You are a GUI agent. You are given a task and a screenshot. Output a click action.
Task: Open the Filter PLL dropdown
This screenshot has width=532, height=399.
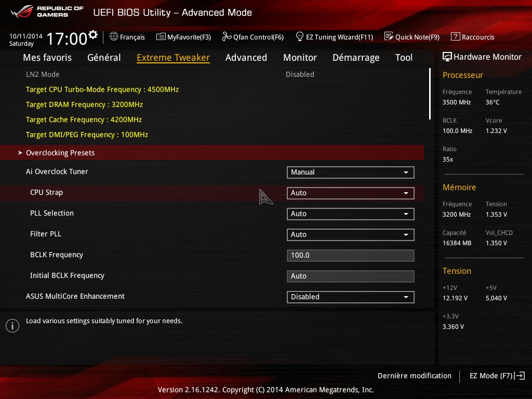pyautogui.click(x=350, y=235)
